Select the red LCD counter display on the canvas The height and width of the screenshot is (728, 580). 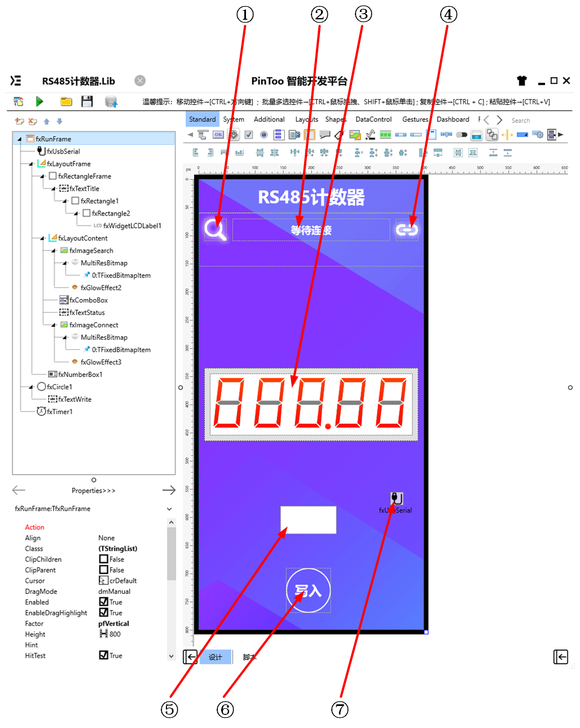point(311,404)
